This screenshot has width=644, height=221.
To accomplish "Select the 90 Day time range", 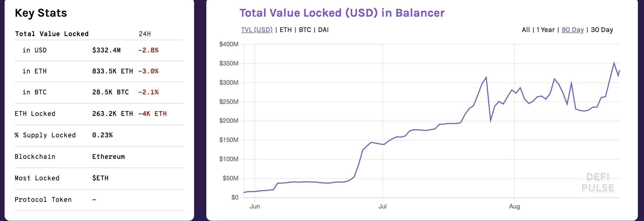I will point(573,30).
